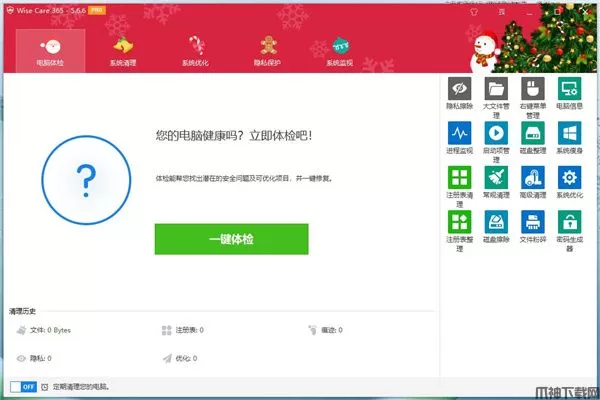
Task: Toggle the scheduled cleanup OFF switch
Action: point(23,387)
